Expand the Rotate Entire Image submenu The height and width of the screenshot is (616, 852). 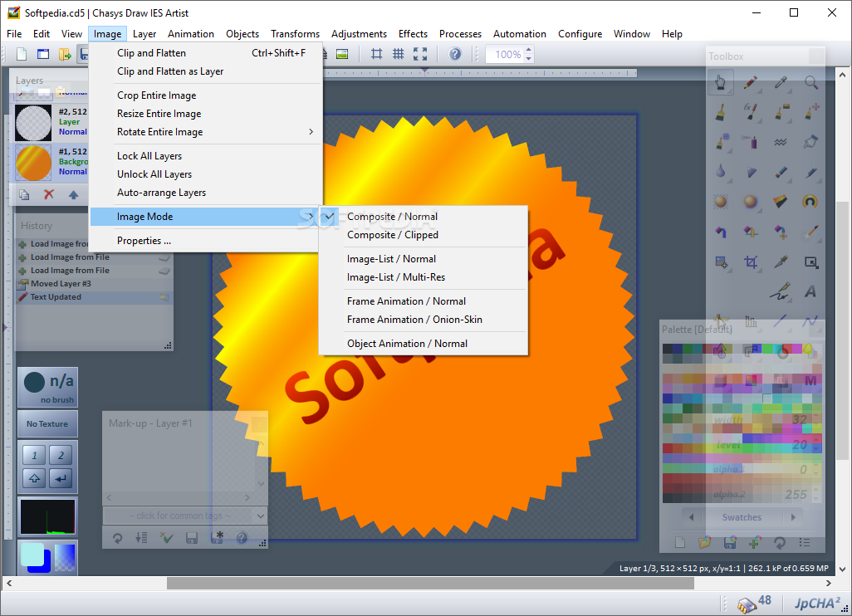coord(205,132)
